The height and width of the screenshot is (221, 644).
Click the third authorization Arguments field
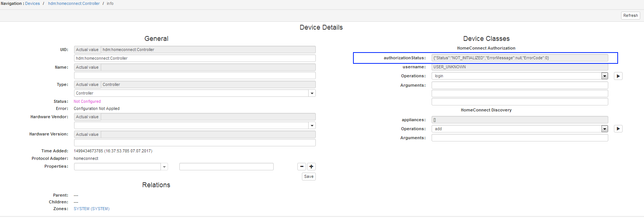point(520,102)
